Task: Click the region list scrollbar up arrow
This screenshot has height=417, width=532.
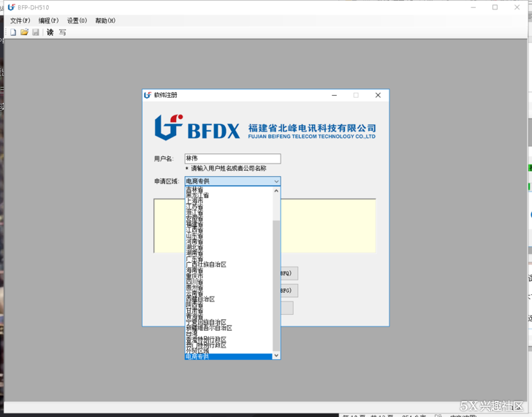Action: (x=276, y=191)
